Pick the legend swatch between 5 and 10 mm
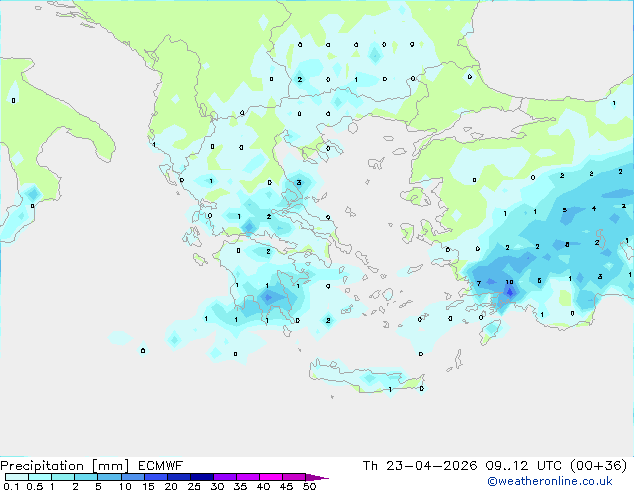 [x=109, y=477]
